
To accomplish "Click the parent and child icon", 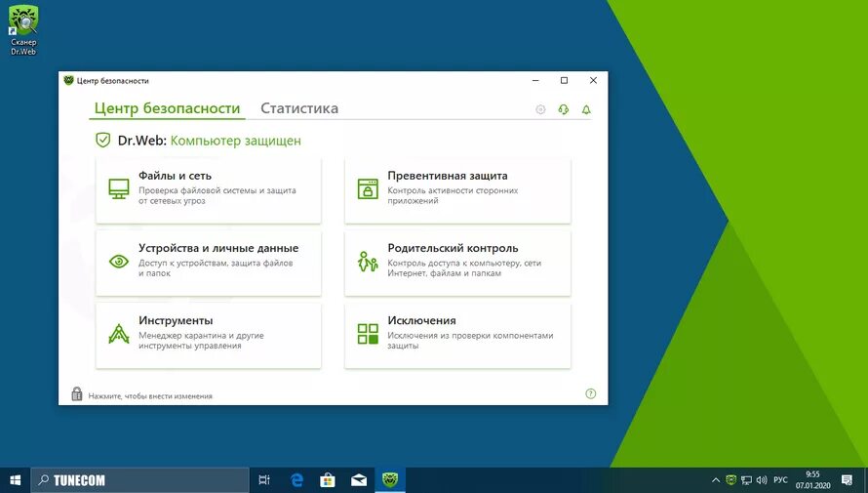I will tap(368, 262).
